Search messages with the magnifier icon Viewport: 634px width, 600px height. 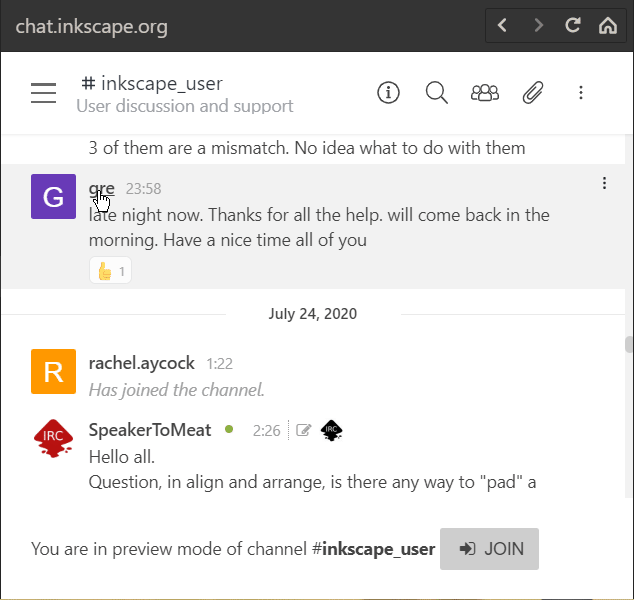tap(437, 93)
